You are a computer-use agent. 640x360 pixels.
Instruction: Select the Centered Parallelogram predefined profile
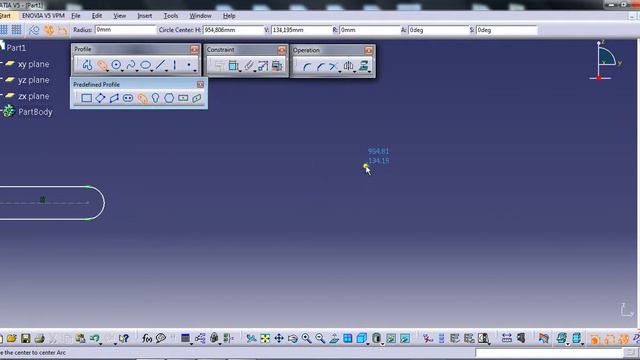pyautogui.click(x=197, y=98)
